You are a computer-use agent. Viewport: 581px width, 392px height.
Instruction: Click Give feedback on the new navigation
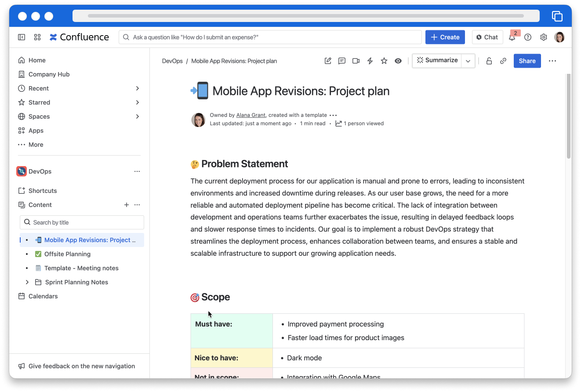(82, 366)
